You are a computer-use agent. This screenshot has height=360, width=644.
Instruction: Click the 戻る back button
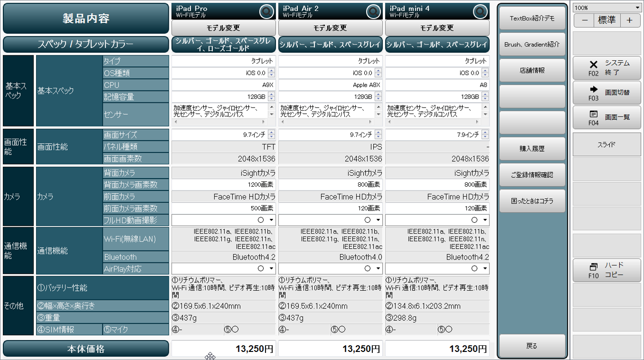click(532, 346)
